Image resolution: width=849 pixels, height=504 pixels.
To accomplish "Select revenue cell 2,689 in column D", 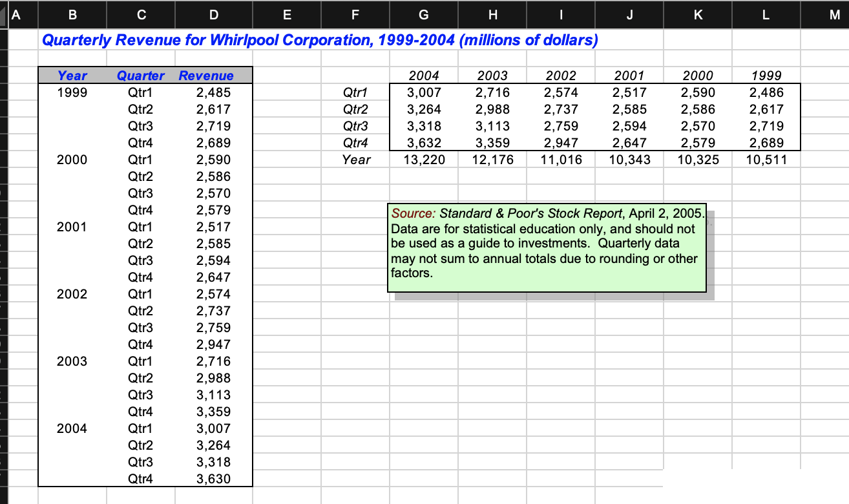I will 214,143.
